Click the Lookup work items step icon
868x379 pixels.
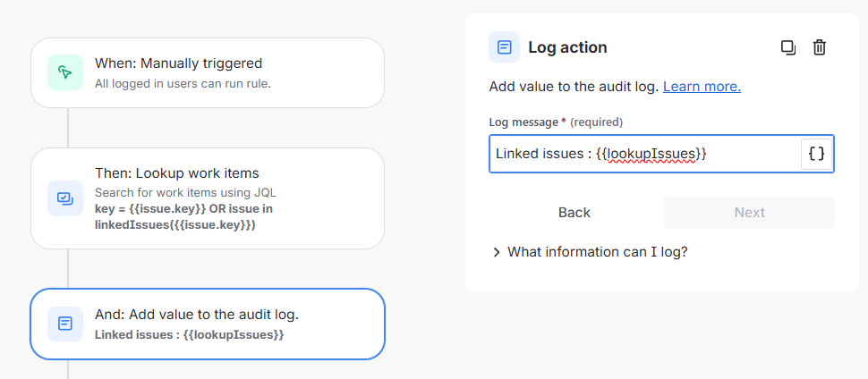click(65, 198)
